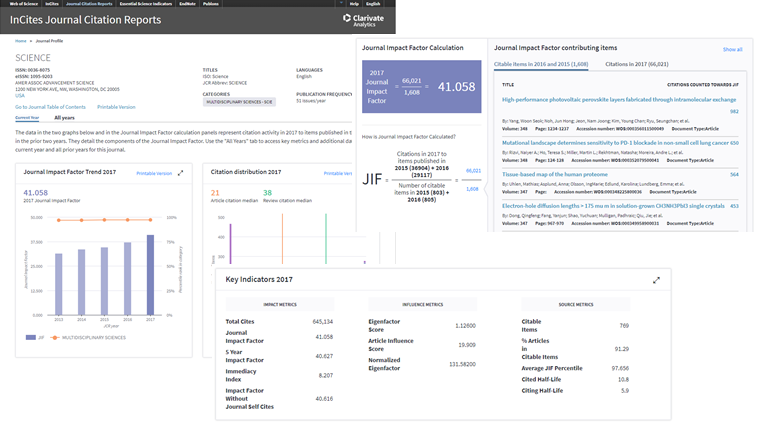Switch to the All years tab
The image size is (760, 424).
(64, 117)
